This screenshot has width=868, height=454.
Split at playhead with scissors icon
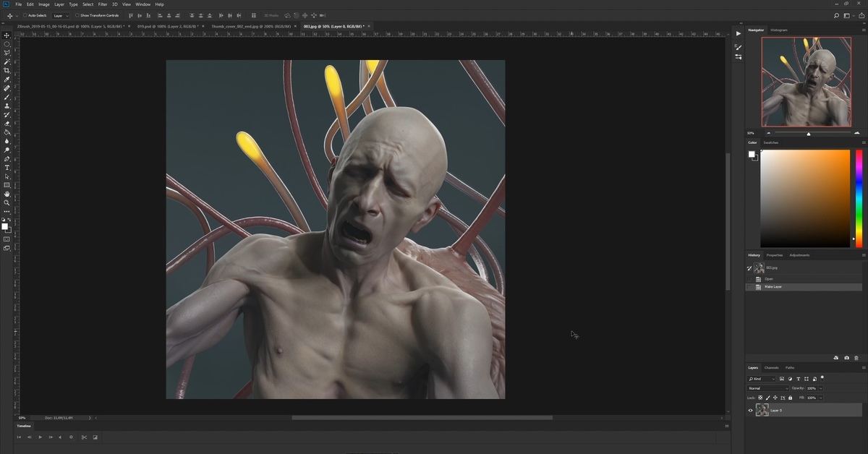coord(84,437)
